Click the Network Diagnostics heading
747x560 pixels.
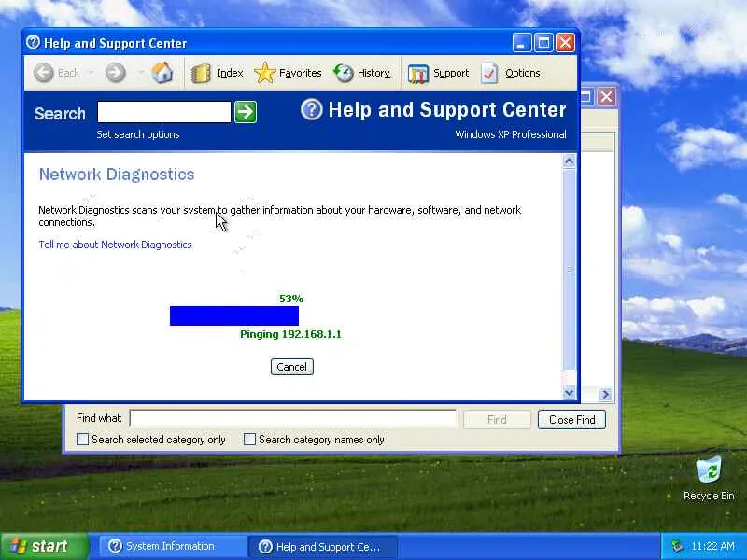[117, 175]
